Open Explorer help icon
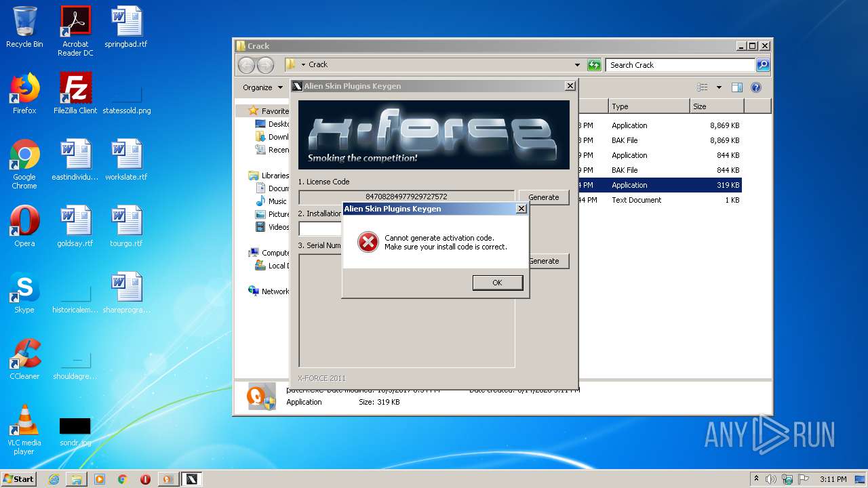This screenshot has height=488, width=868. click(x=756, y=87)
